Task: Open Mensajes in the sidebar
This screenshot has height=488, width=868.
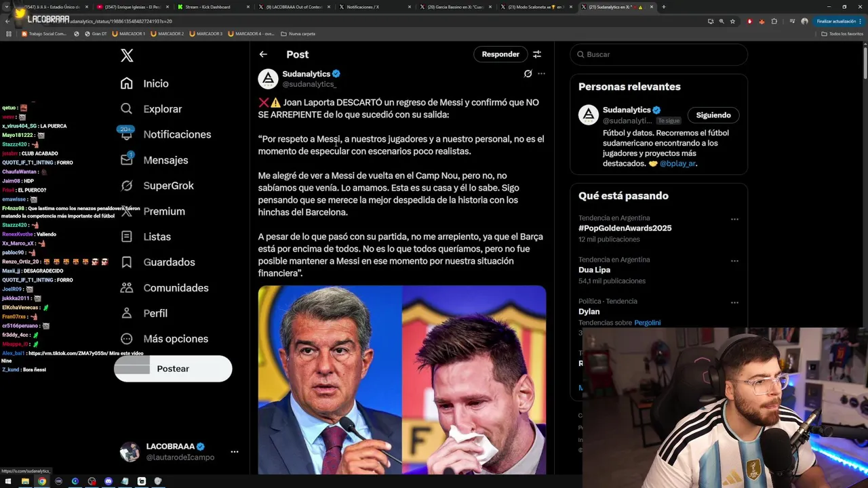Action: point(154,160)
